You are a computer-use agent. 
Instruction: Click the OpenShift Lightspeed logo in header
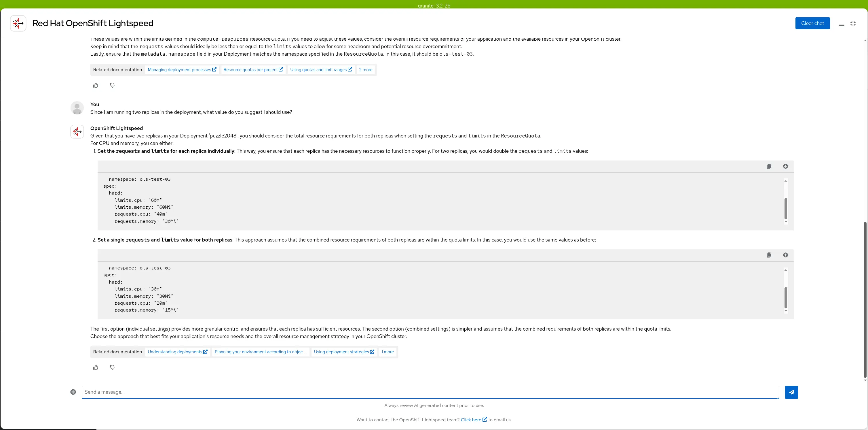[x=18, y=23]
